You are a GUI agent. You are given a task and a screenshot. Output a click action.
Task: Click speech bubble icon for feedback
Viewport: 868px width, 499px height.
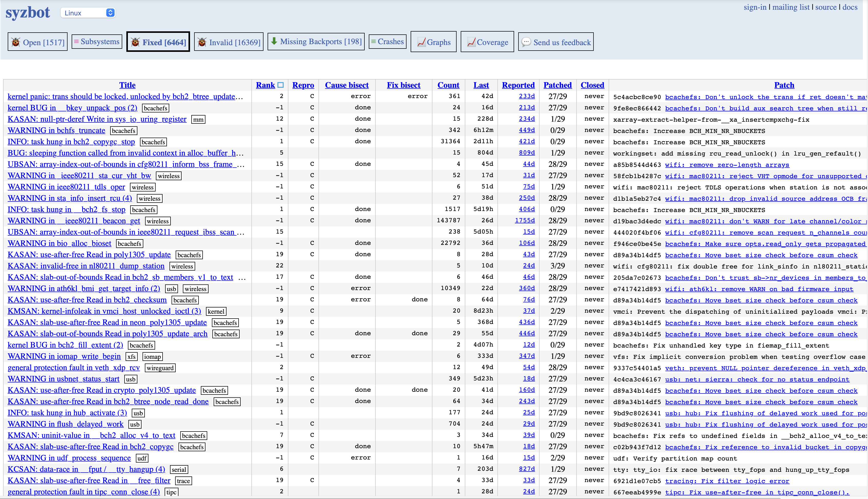526,42
